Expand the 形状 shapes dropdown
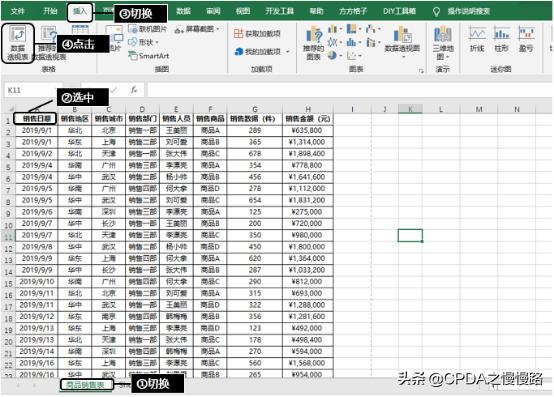This screenshot has width=554, height=397. (x=157, y=42)
